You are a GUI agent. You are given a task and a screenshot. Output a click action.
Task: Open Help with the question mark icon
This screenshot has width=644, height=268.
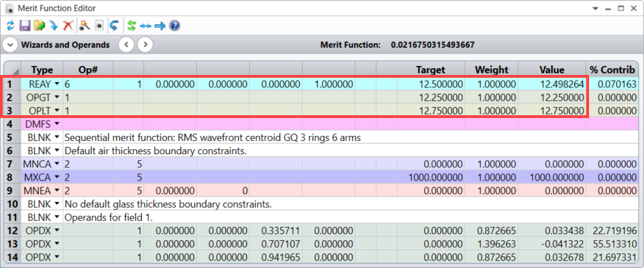tap(175, 26)
